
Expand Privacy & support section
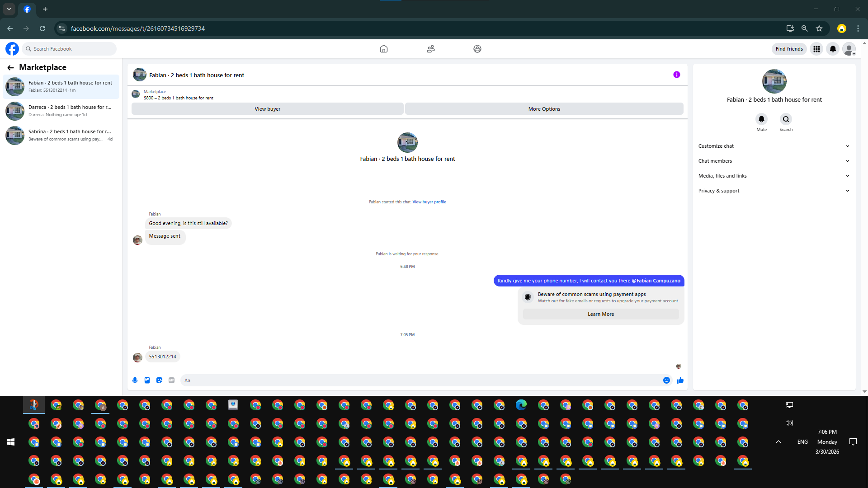click(x=774, y=191)
